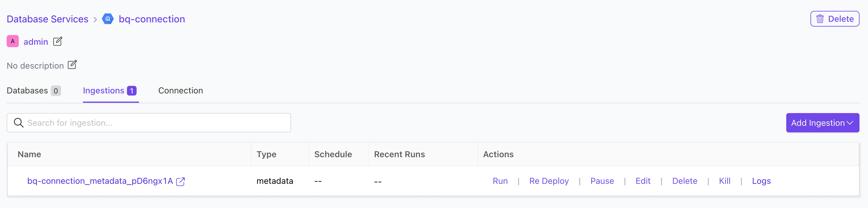
Task: Edit owner using pencil icon beside admin
Action: pos(58,41)
